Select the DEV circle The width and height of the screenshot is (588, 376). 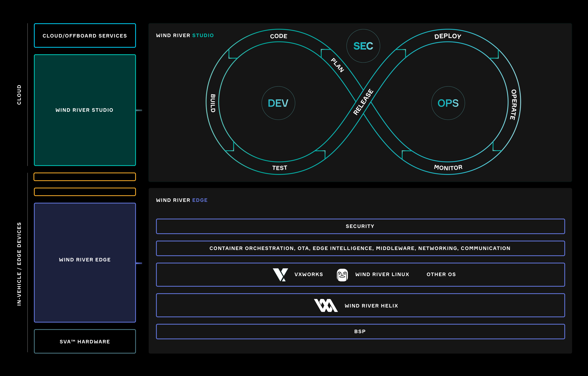278,103
